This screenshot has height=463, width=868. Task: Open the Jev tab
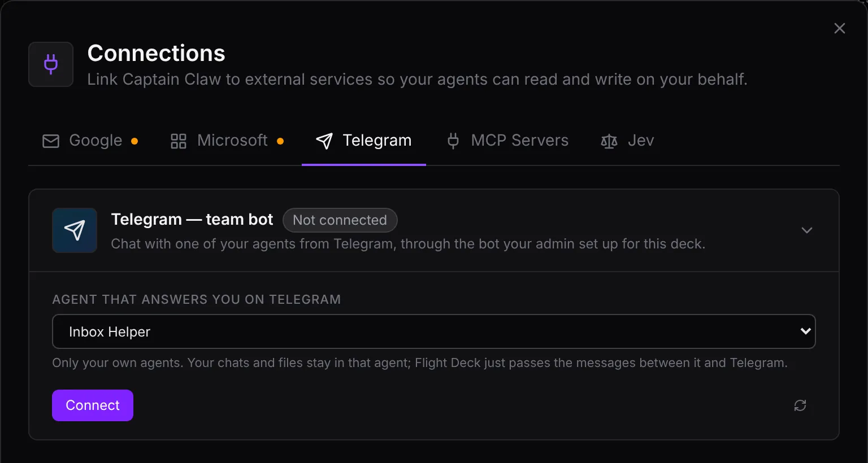[x=627, y=141]
